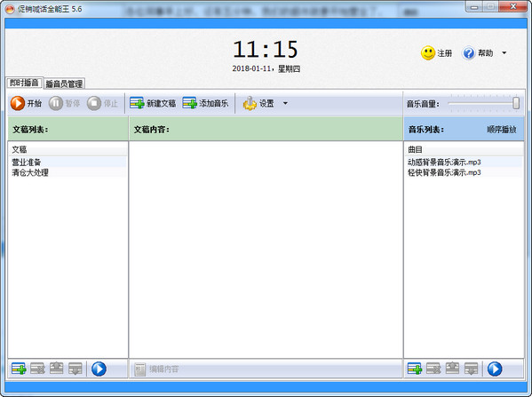Play selected track via music list play icon
This screenshot has height=397, width=532.
tap(495, 369)
